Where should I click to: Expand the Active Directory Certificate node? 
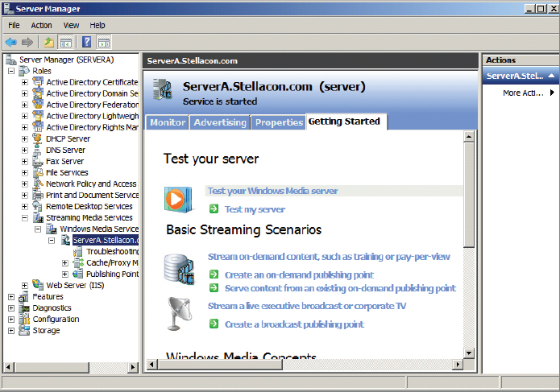(x=25, y=82)
